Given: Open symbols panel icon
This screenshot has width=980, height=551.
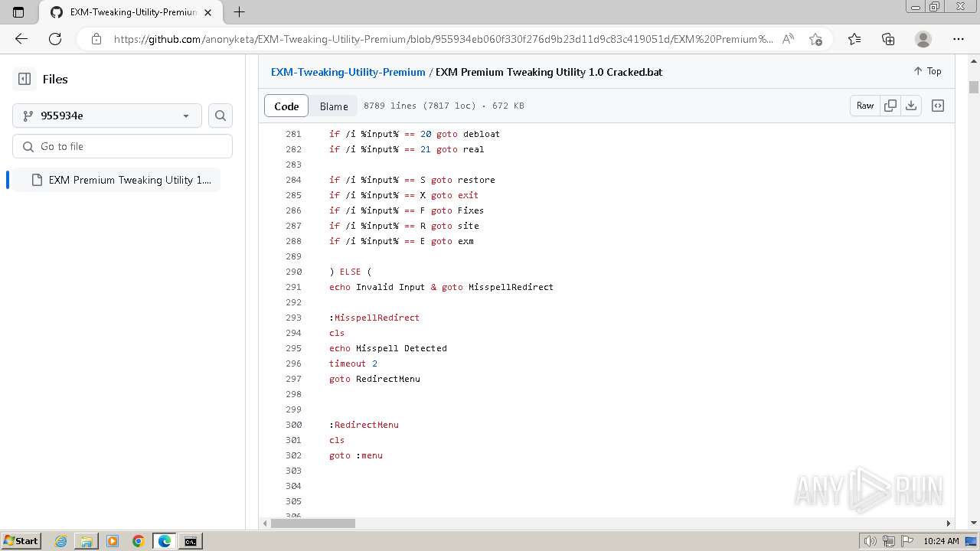Looking at the screenshot, I should coord(938,106).
